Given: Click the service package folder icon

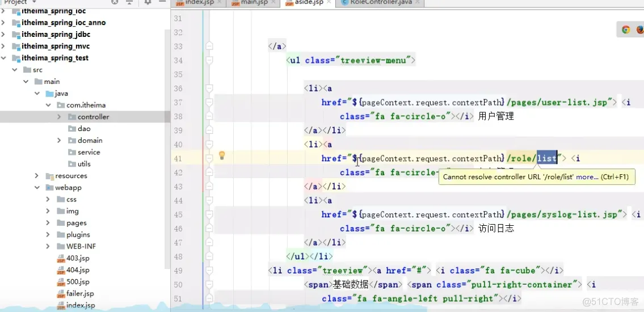Looking at the screenshot, I should (72, 152).
